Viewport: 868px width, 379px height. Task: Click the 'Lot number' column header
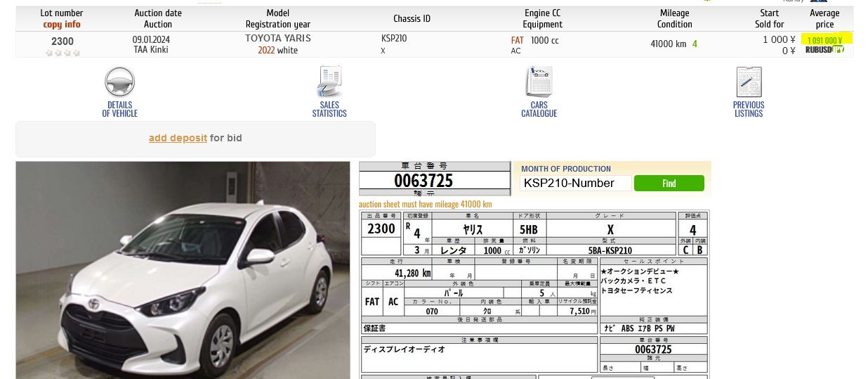(62, 13)
